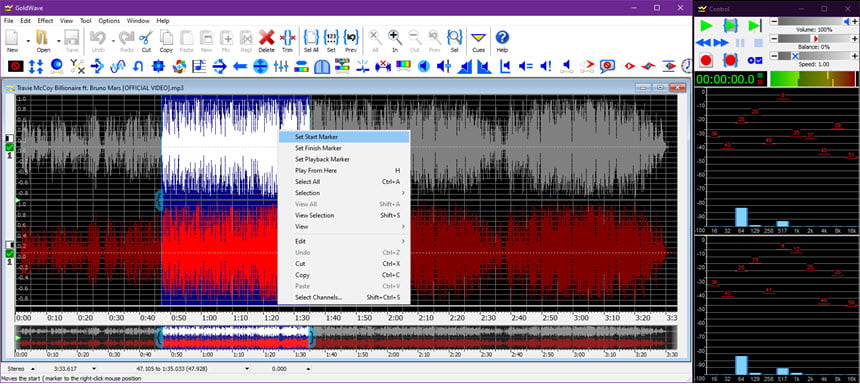Open the Tool menu
The width and height of the screenshot is (860, 384).
(86, 21)
